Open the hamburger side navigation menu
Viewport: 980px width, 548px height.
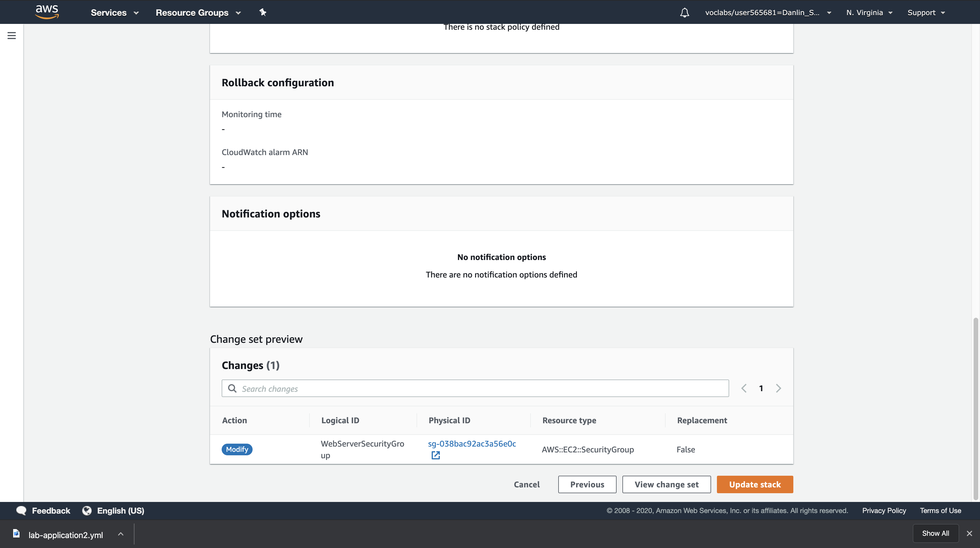(x=12, y=36)
